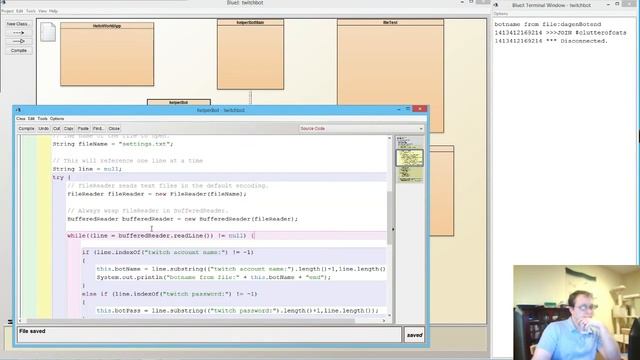Screen dimensions: 640x360
Task: Click the BlueJ app icon in the editor title bar
Action: [18, 110]
